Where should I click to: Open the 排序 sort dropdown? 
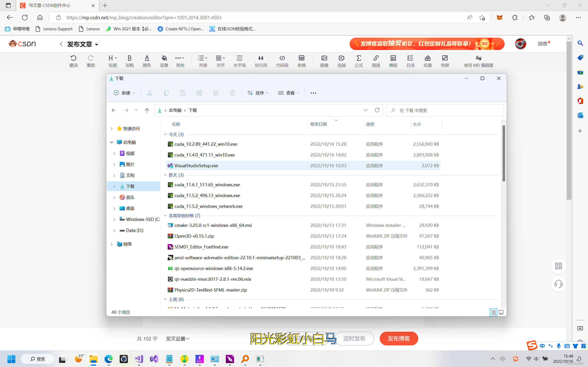tap(257, 93)
